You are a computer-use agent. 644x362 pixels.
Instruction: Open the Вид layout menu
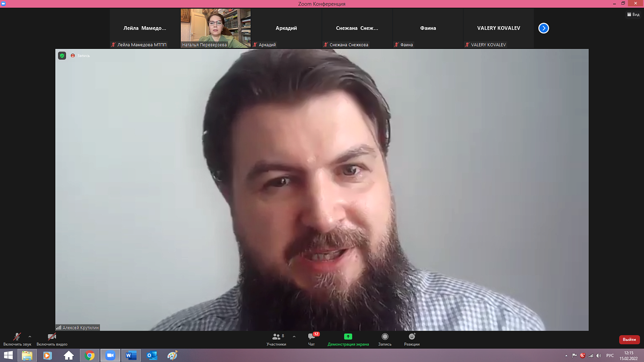(x=633, y=15)
